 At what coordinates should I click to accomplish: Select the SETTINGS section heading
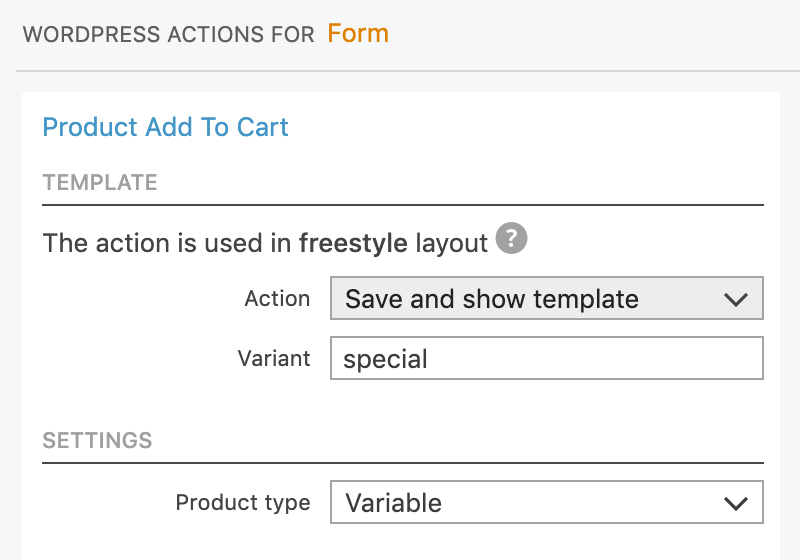97,441
